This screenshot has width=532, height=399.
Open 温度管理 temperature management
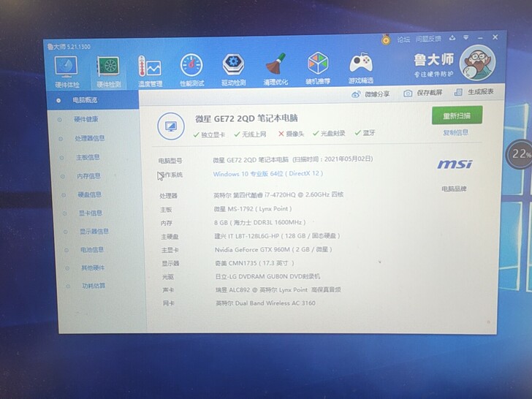click(150, 71)
